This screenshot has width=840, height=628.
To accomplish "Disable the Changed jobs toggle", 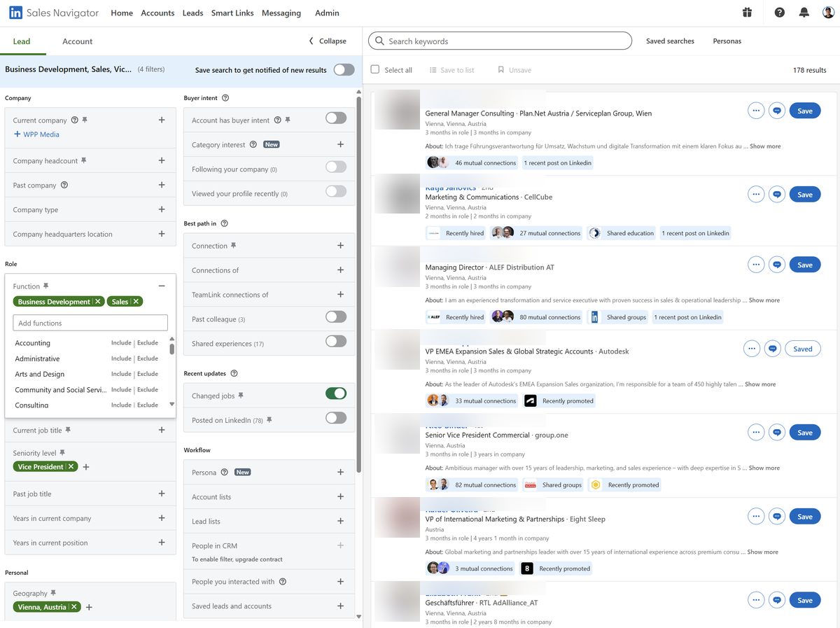I will [336, 393].
